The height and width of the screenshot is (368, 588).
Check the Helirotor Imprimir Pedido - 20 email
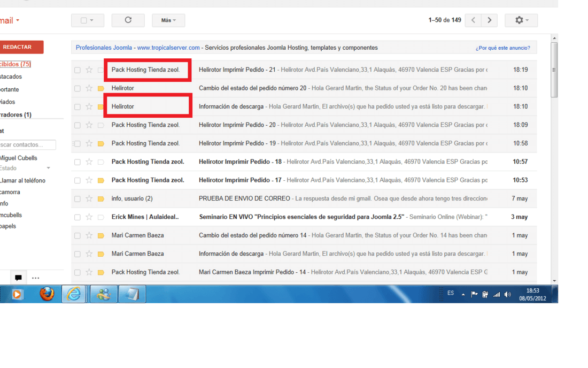tap(78, 125)
